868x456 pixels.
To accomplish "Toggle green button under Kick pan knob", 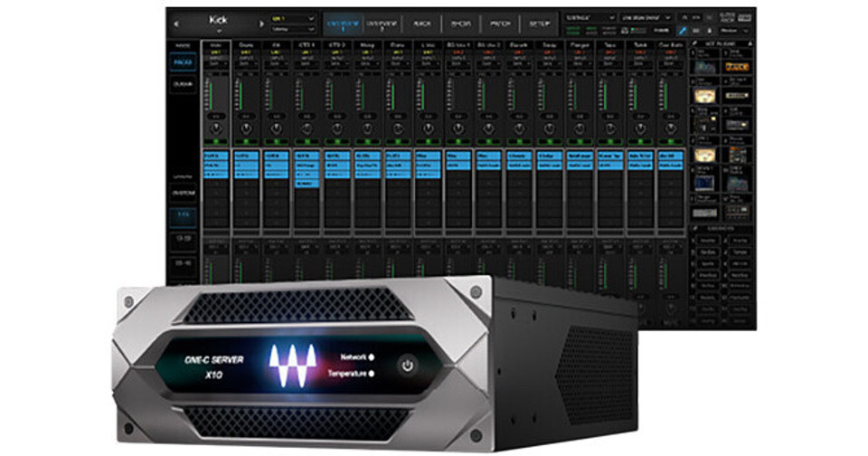I will [x=216, y=142].
